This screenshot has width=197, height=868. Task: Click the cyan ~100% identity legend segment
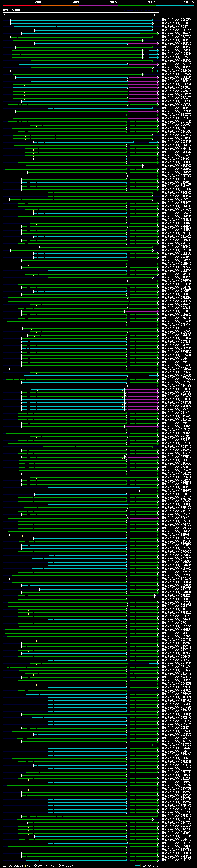175,6
